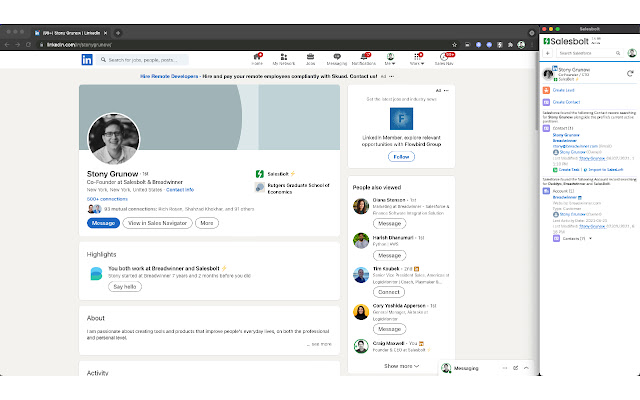
Task: Open the Contact info link
Action: [x=180, y=190]
